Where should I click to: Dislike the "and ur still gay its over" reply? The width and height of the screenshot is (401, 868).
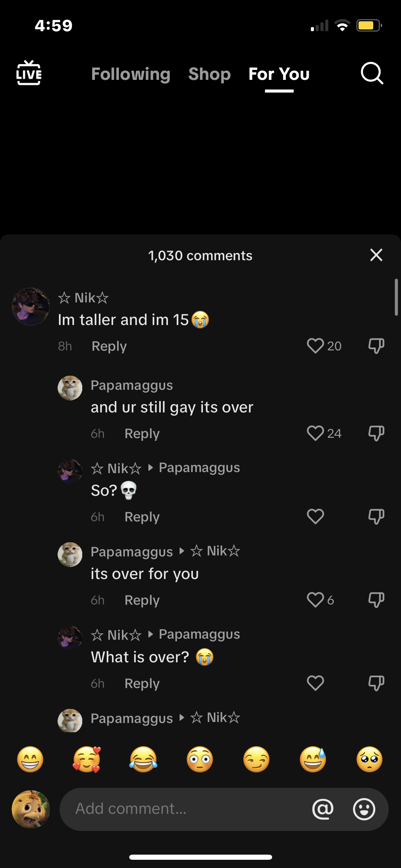pyautogui.click(x=376, y=433)
